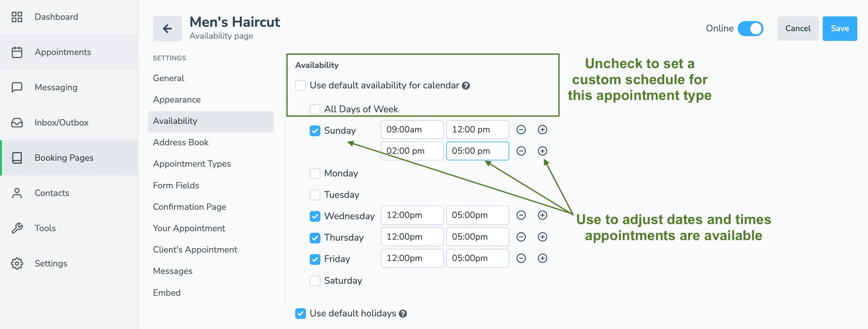
Task: Open Tools using the wrench icon
Action: coord(17,228)
